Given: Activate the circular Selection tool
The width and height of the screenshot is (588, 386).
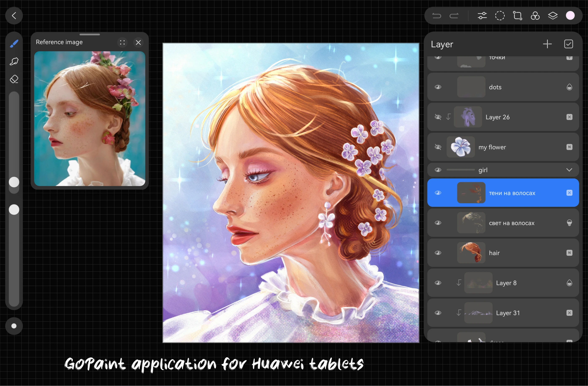Looking at the screenshot, I should (500, 16).
